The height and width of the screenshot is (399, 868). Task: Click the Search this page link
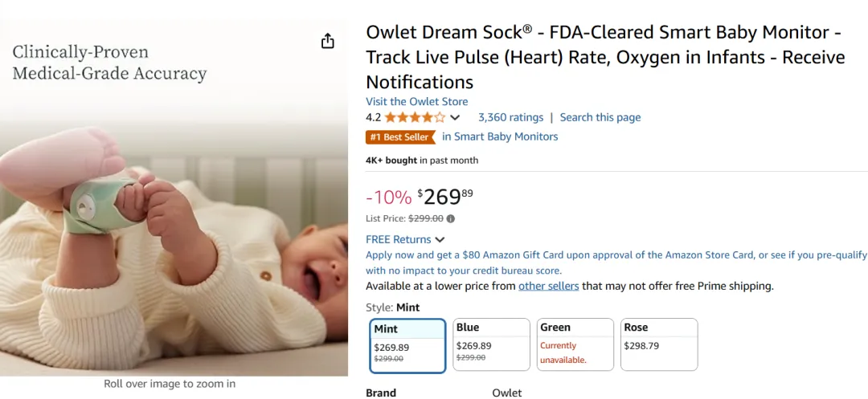600,117
